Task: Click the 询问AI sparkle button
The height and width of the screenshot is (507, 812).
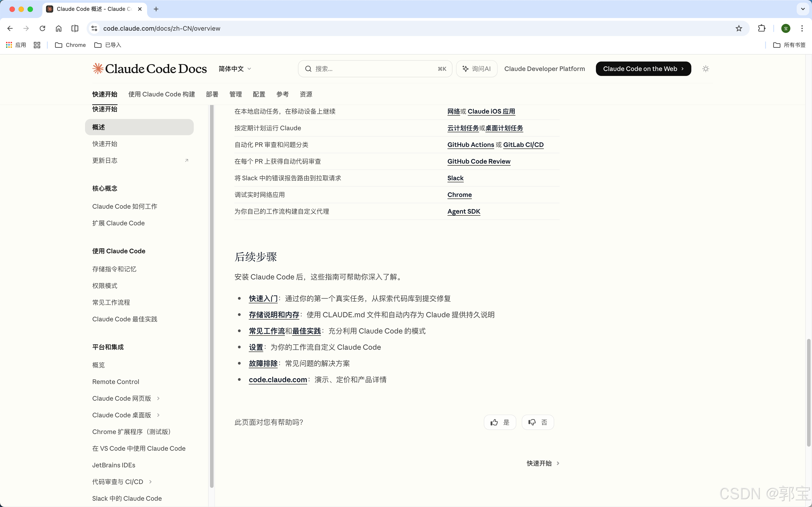Action: click(x=476, y=69)
